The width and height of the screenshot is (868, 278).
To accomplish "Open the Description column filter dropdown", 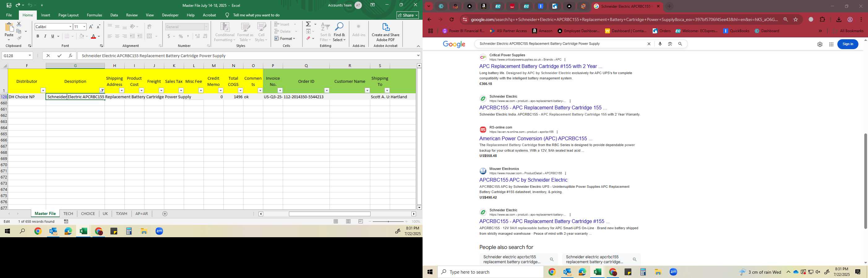I will click(102, 91).
